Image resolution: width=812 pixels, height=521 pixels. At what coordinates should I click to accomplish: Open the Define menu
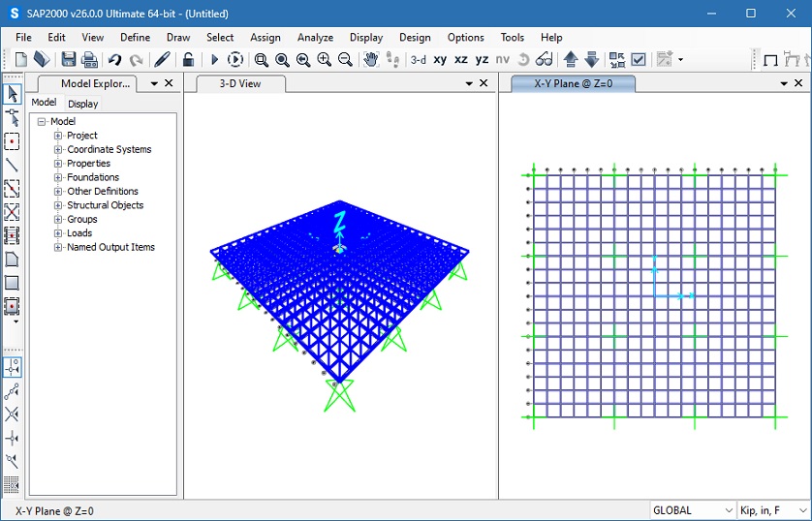pyautogui.click(x=135, y=37)
